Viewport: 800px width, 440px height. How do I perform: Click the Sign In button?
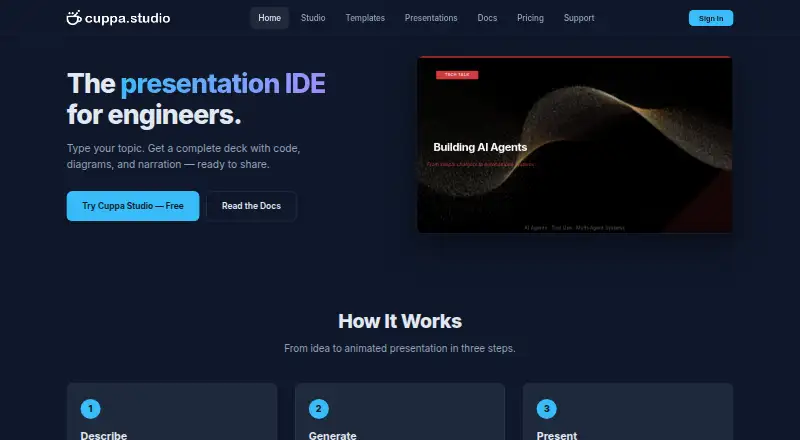click(x=711, y=18)
